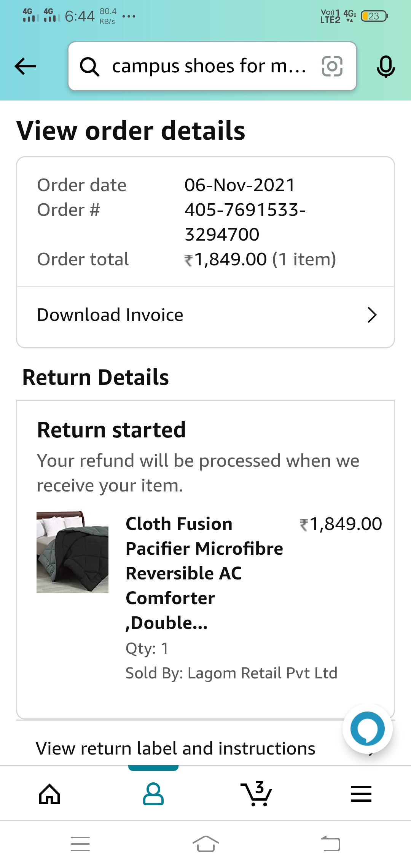411x868 pixels.
Task: Tap the comforter product thumbnail
Action: [x=72, y=552]
